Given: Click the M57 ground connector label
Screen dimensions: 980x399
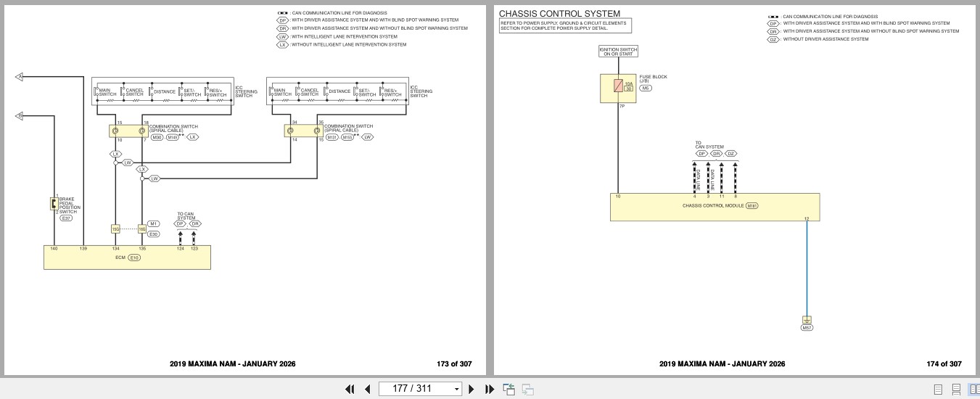Looking at the screenshot, I should click(x=807, y=328).
